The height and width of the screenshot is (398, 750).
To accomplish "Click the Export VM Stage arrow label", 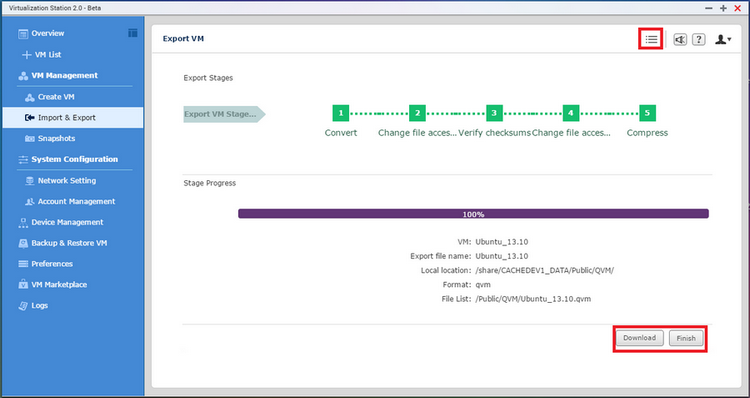I will 224,114.
